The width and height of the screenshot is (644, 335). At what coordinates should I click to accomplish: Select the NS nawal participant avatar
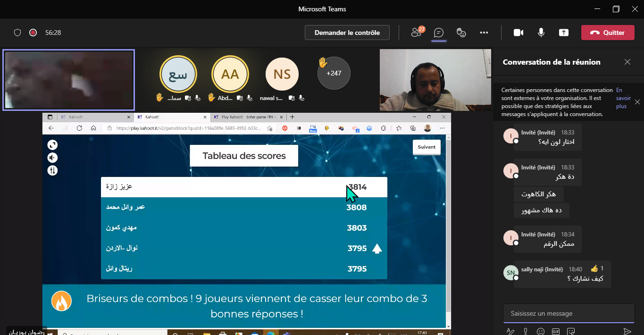[282, 74]
